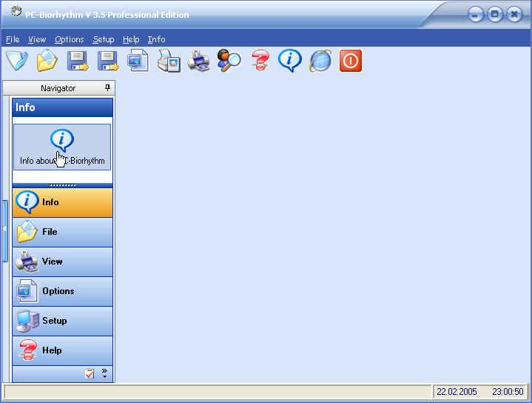This screenshot has height=403, width=532.
Task: Open the Info about PC-Biorhythm item
Action: pos(62,147)
